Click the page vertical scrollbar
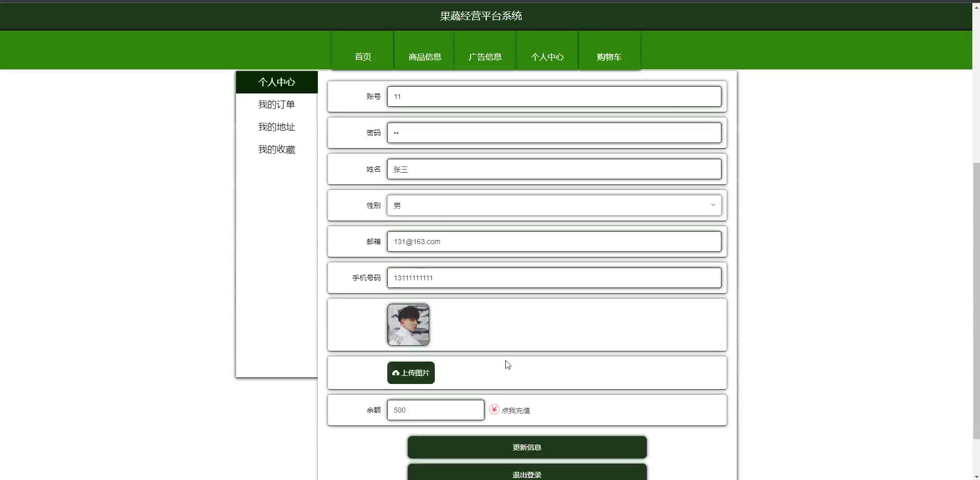The image size is (980, 480). (976, 301)
